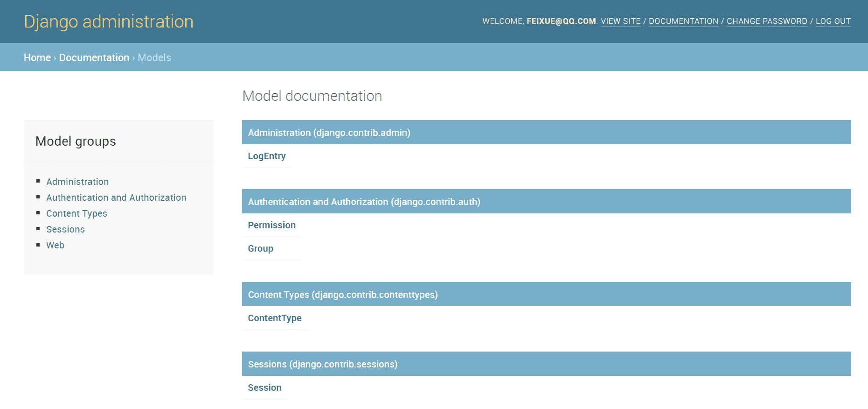Click Content Types (django.contrib.contenttypes) header
The image size is (868, 409).
pyautogui.click(x=547, y=294)
